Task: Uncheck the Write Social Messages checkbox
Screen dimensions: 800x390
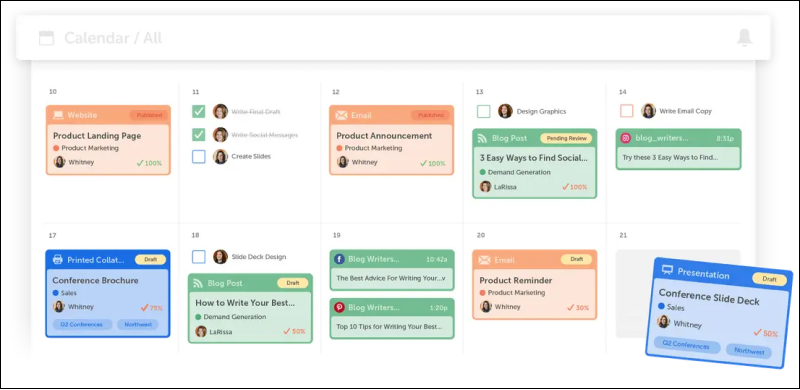Action: [x=199, y=135]
